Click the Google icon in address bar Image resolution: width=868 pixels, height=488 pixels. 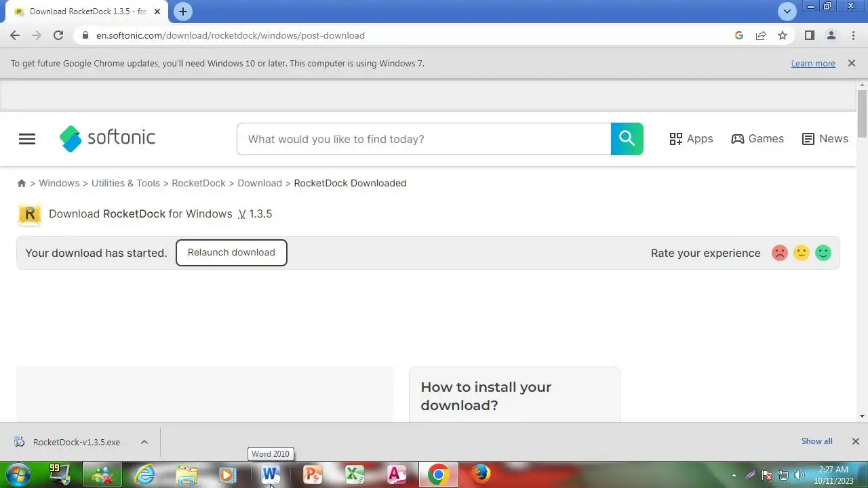pos(739,35)
